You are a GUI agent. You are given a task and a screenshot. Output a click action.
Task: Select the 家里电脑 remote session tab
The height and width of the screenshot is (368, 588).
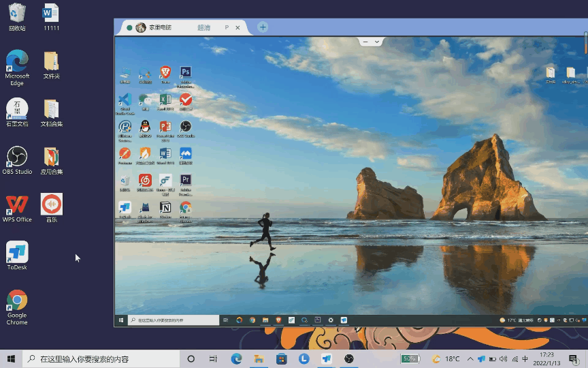click(x=160, y=27)
